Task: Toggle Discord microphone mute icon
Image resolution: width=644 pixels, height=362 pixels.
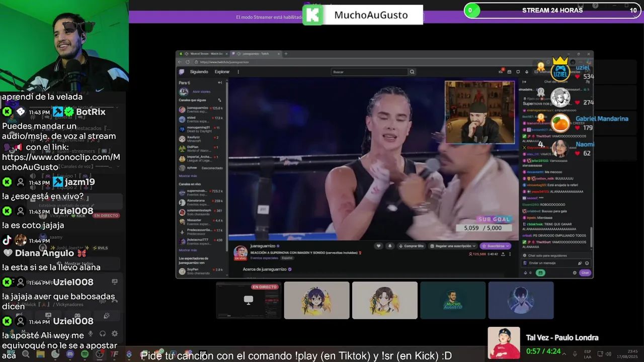Action: (91, 333)
